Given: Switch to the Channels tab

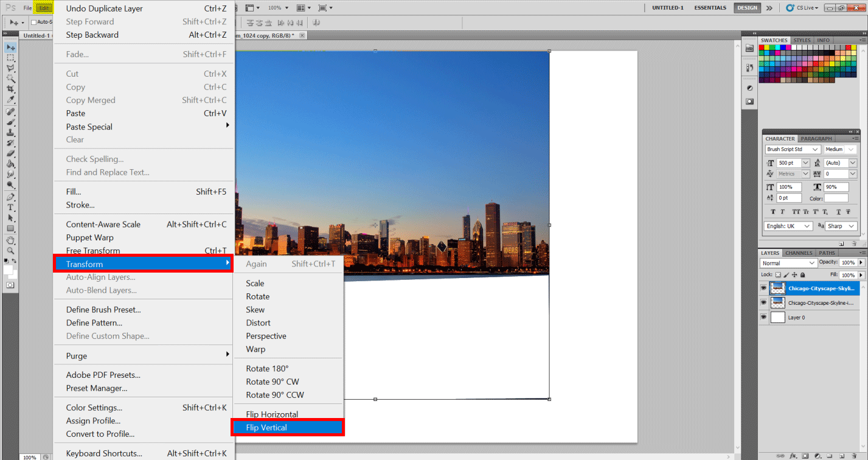Looking at the screenshot, I should click(799, 253).
